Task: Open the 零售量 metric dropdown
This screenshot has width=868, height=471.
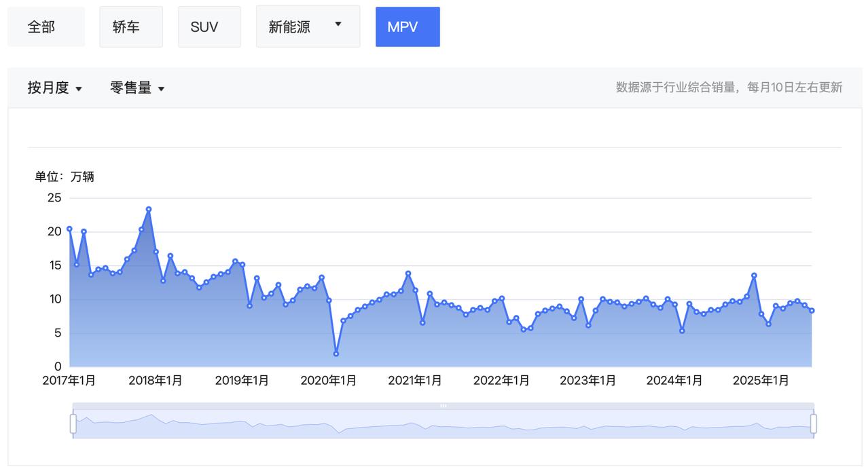Action: (137, 88)
